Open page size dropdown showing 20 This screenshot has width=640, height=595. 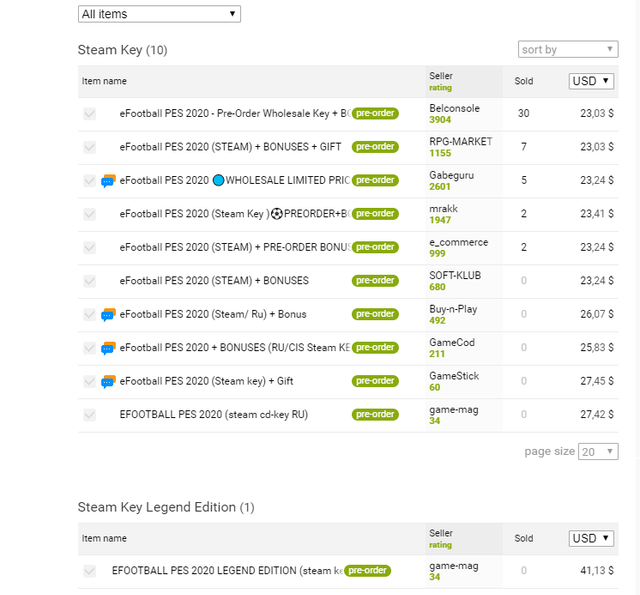point(598,452)
